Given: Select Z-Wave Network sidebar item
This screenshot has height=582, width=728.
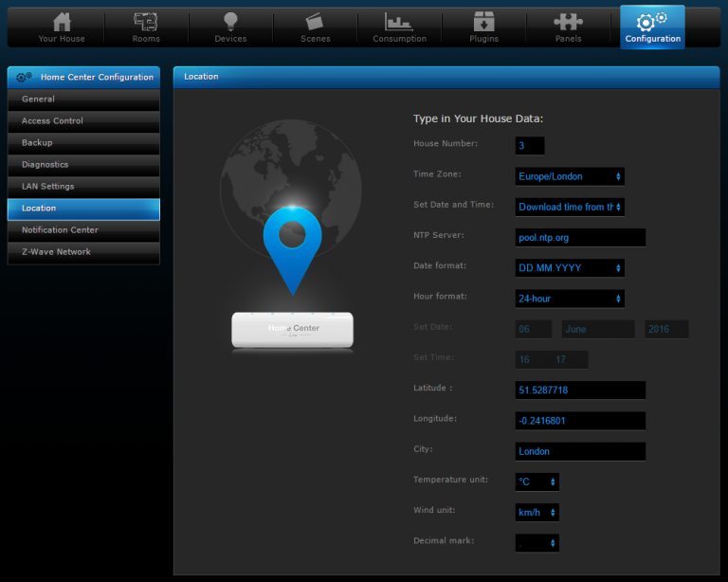Looking at the screenshot, I should click(83, 252).
